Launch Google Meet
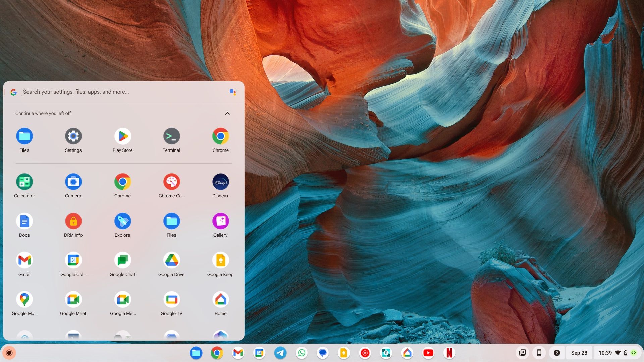Image resolution: width=644 pixels, height=362 pixels. [73, 299]
